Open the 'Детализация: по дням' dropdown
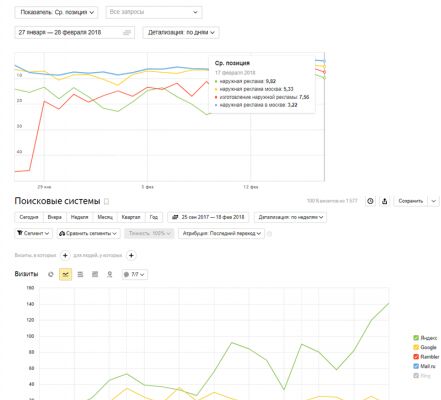The image size is (441, 400). [181, 32]
